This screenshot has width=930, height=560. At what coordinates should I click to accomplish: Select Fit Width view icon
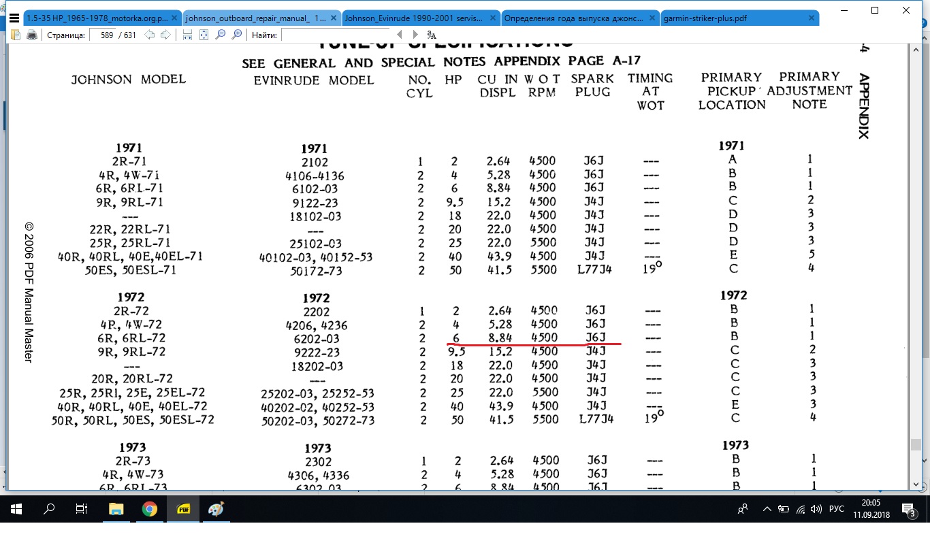click(x=188, y=35)
